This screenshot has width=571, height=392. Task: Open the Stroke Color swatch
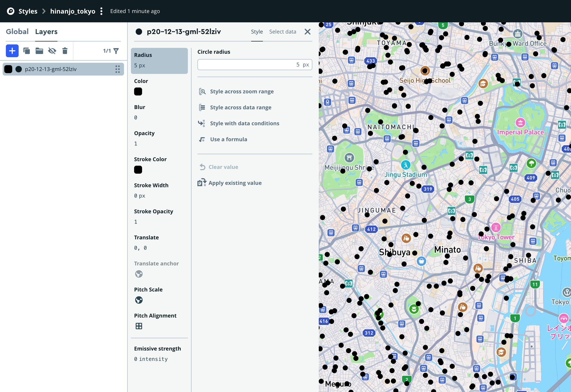point(138,170)
